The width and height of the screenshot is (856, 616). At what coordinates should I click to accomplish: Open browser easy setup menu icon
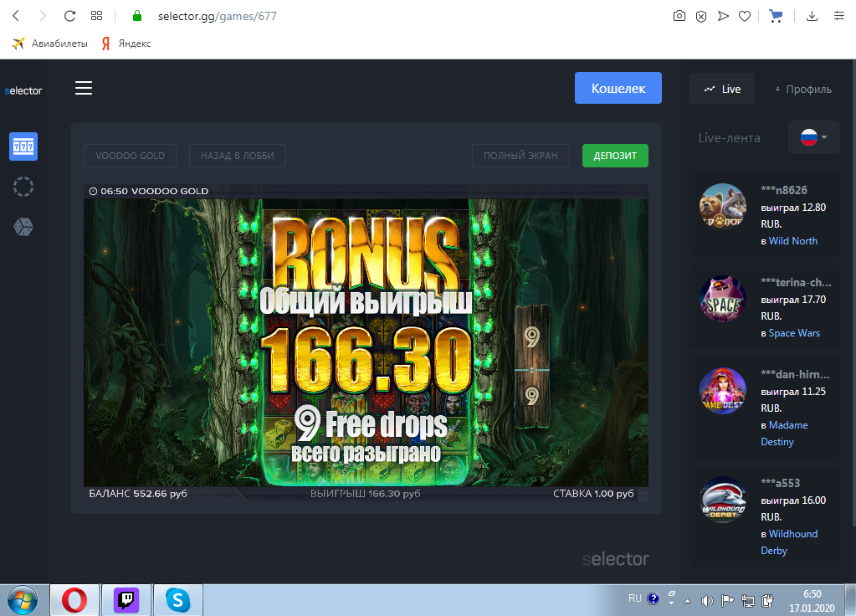click(x=839, y=16)
